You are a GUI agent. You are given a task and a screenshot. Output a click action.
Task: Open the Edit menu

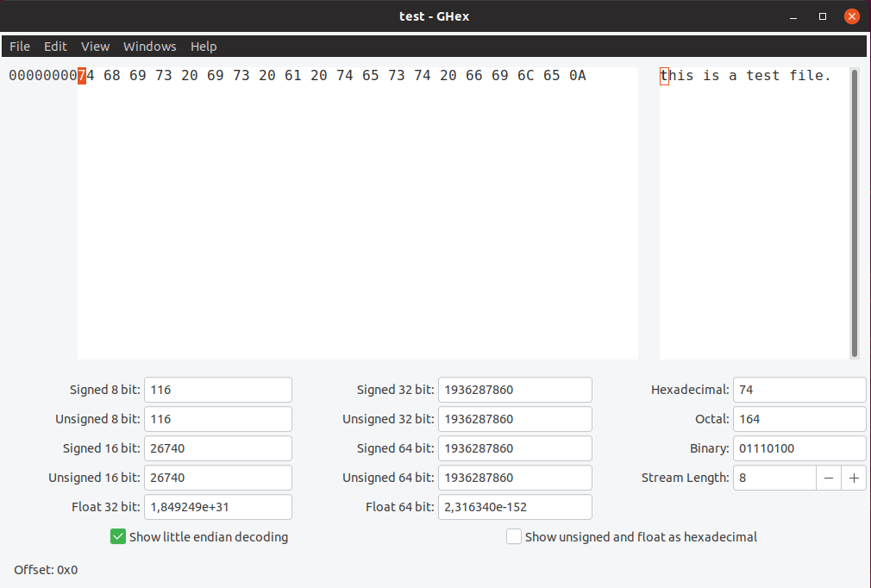pyautogui.click(x=55, y=47)
